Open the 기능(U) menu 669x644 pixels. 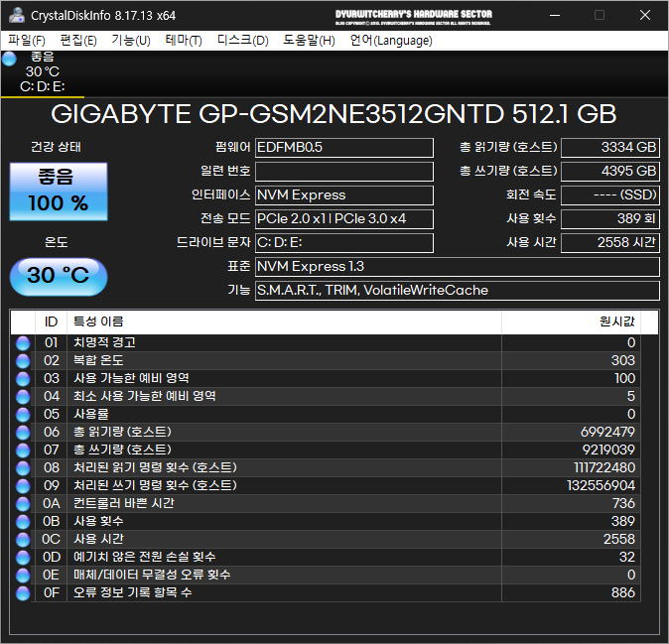tap(131, 41)
